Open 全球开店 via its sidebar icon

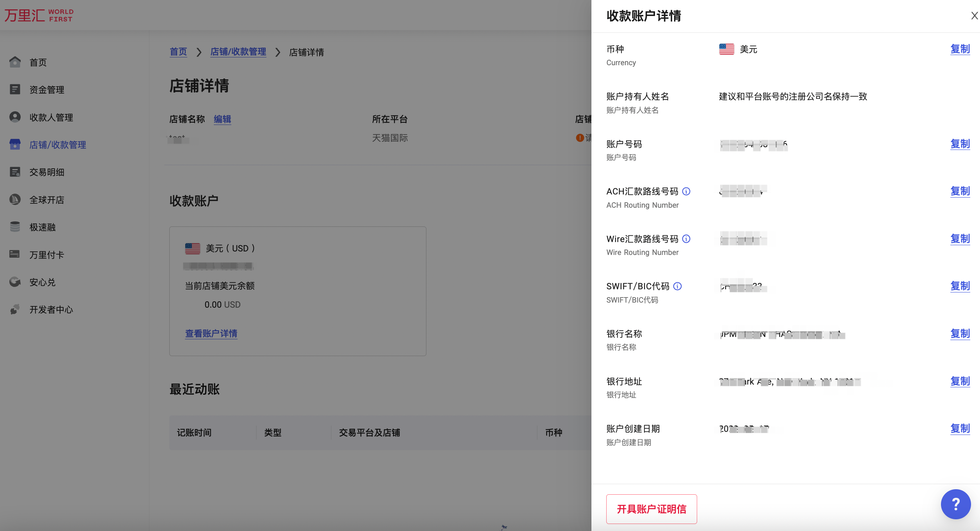pyautogui.click(x=15, y=200)
